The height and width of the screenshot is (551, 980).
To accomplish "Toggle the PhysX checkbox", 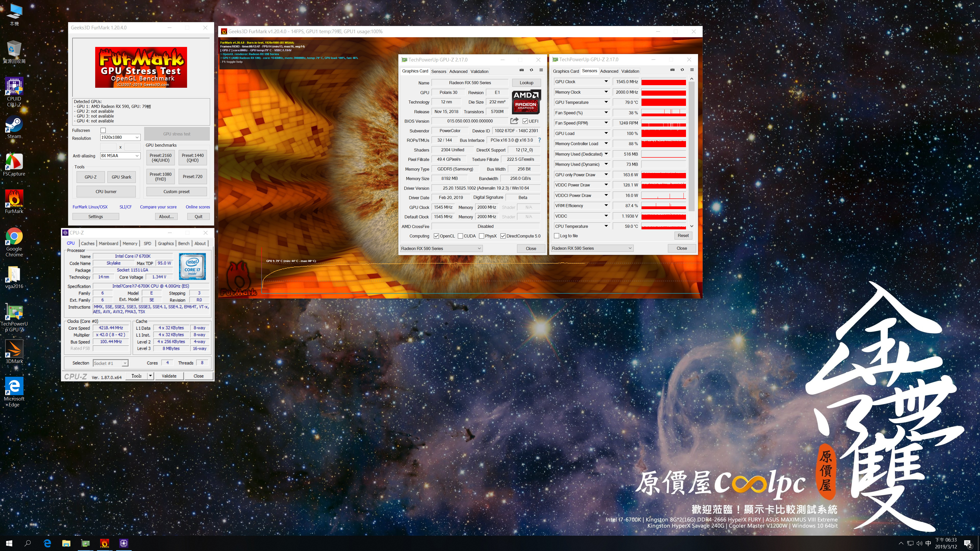I will click(x=482, y=236).
